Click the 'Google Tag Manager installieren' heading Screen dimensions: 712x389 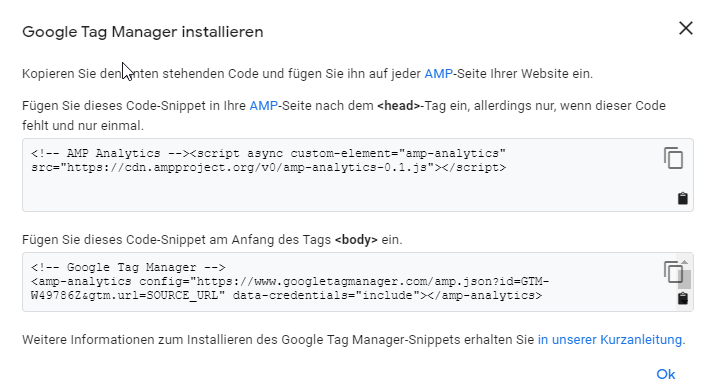pyautogui.click(x=143, y=32)
